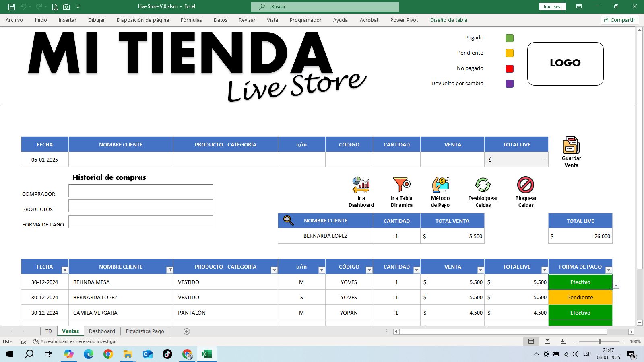The height and width of the screenshot is (362, 644).
Task: Click the camera icon in quick access toolbar
Action: [65, 6]
